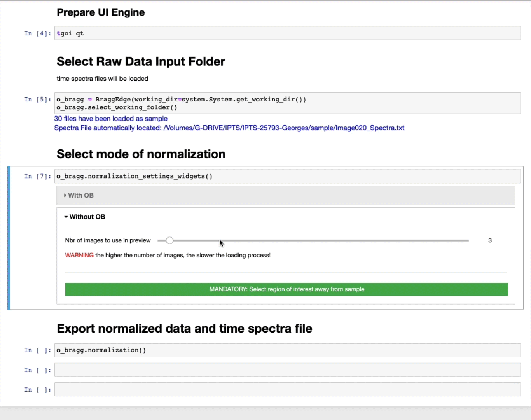This screenshot has height=420, width=531.
Task: Focus the BraggEdge working_dir code cell
Action: tap(287, 103)
